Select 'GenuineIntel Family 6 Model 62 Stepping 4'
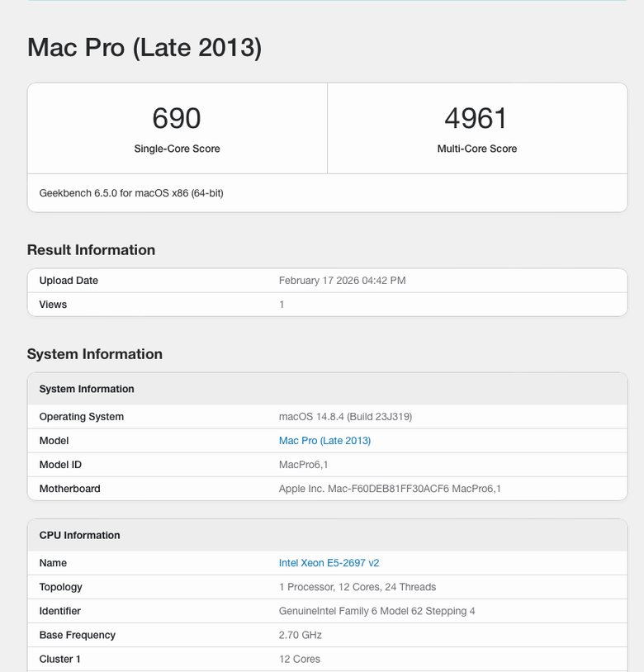 (x=377, y=611)
